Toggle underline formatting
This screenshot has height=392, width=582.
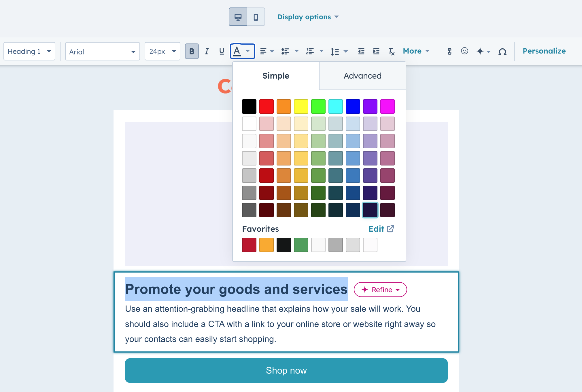(x=222, y=52)
